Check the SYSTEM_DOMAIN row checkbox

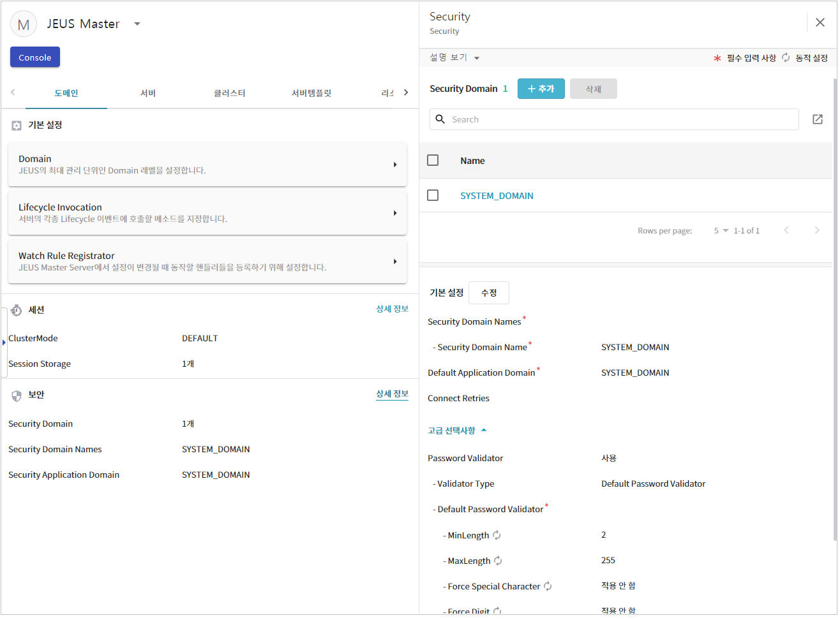coord(433,195)
